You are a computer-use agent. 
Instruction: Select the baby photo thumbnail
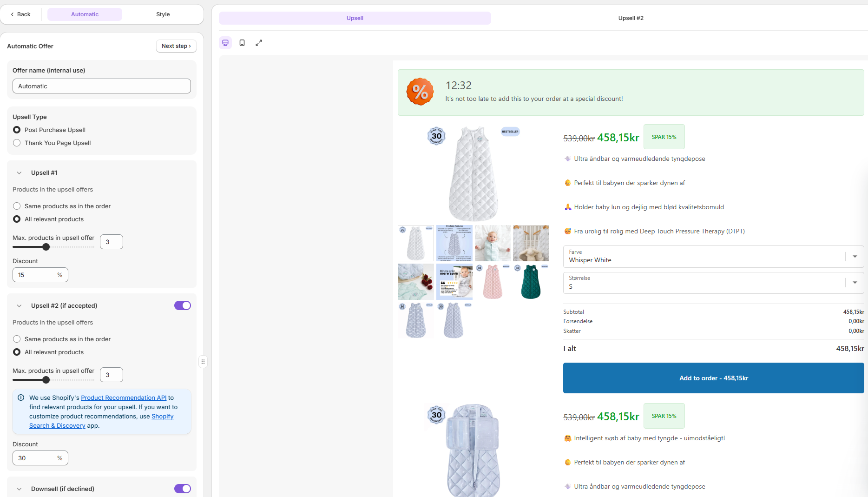[493, 243]
